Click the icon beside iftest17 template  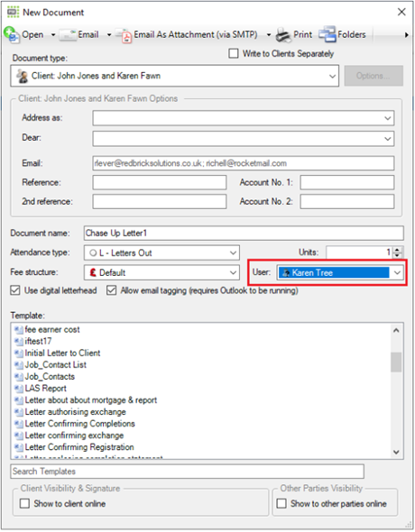(19, 341)
